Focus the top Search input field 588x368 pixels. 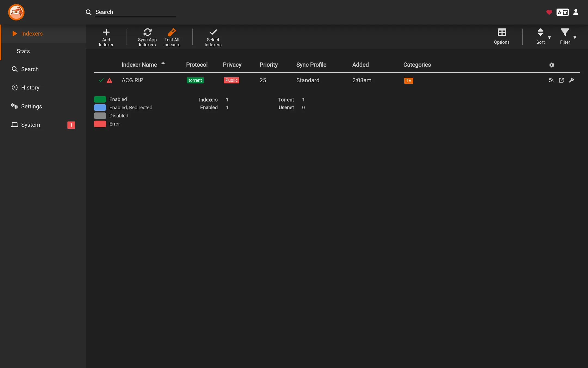pyautogui.click(x=136, y=12)
